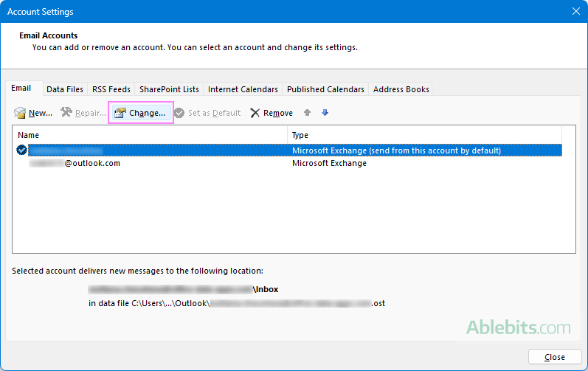588x371 pixels.
Task: Click the Repair... button label
Action: pos(90,113)
